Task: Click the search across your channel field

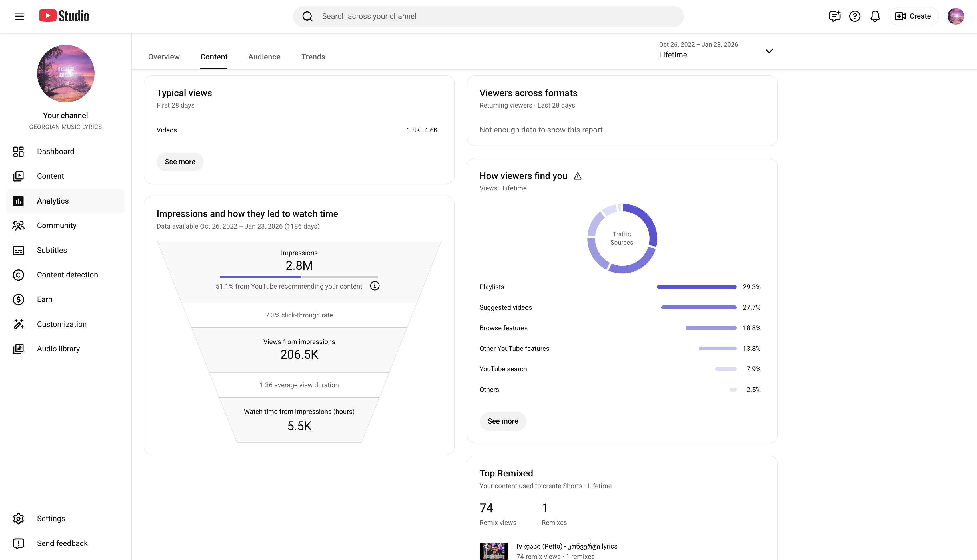Action: coord(488,16)
